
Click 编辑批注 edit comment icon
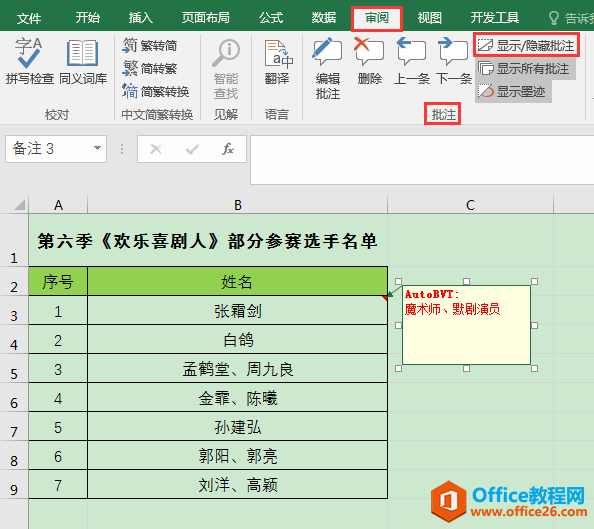click(x=327, y=68)
